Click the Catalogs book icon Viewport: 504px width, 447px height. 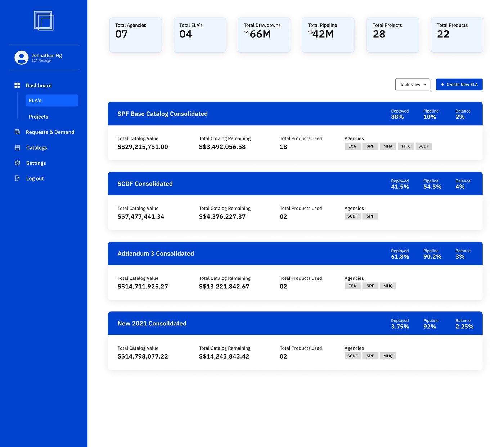click(18, 147)
